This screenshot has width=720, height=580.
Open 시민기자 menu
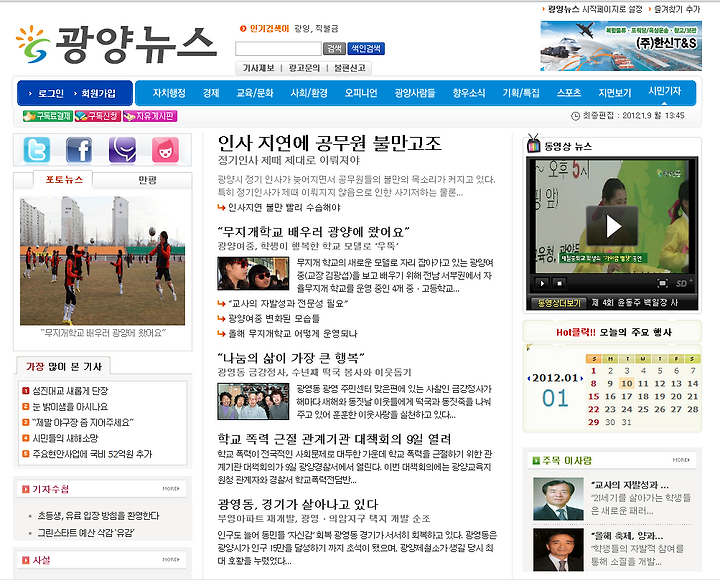coord(664,91)
